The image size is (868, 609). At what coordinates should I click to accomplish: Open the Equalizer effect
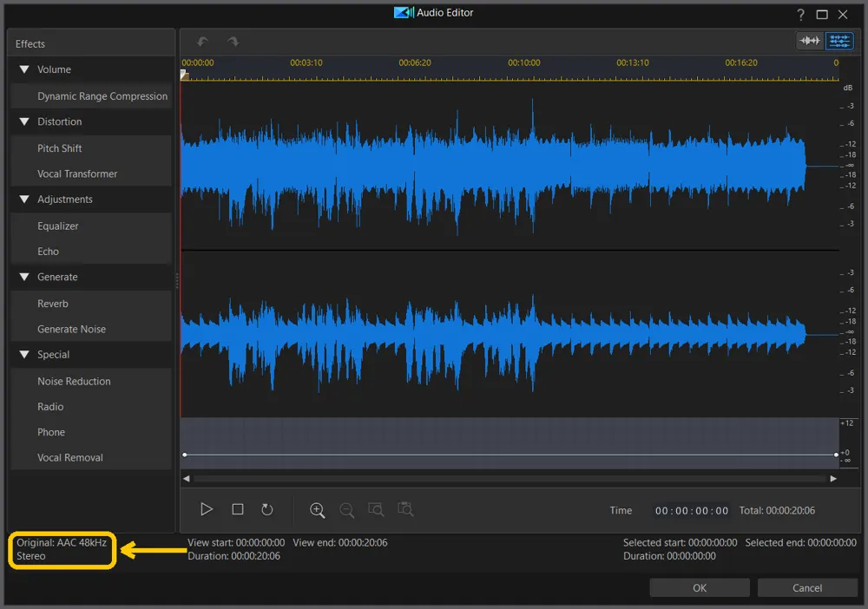[91, 226]
